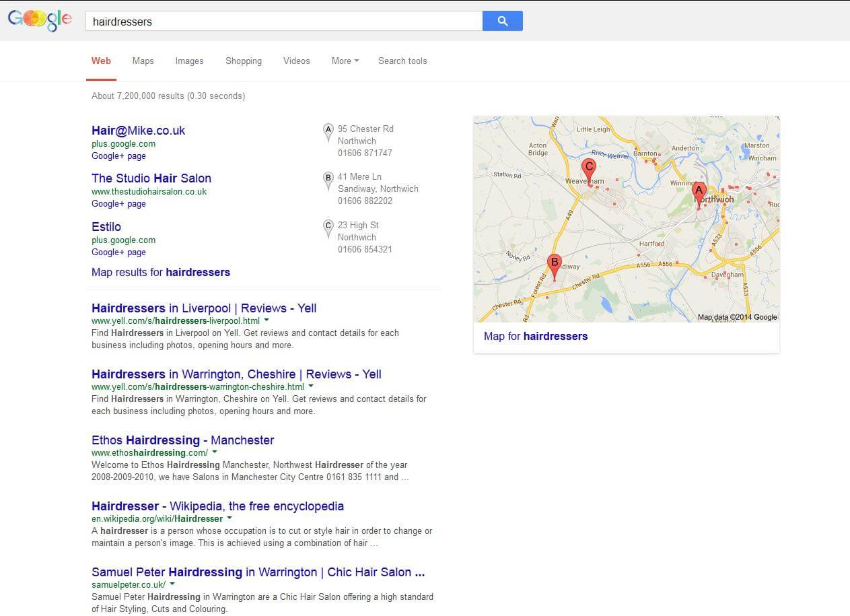Switch to the Images tab
This screenshot has height=616, width=850.
tap(189, 61)
